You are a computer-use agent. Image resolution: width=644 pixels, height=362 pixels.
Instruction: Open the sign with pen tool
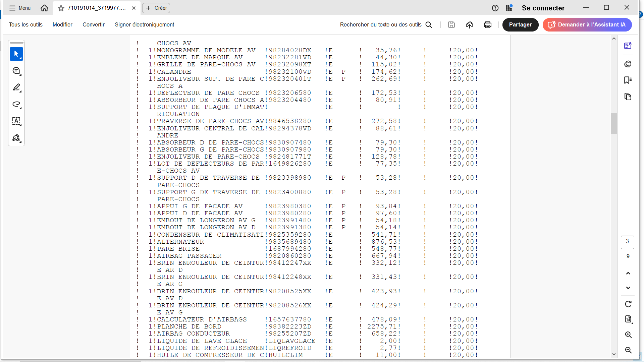[x=16, y=138]
